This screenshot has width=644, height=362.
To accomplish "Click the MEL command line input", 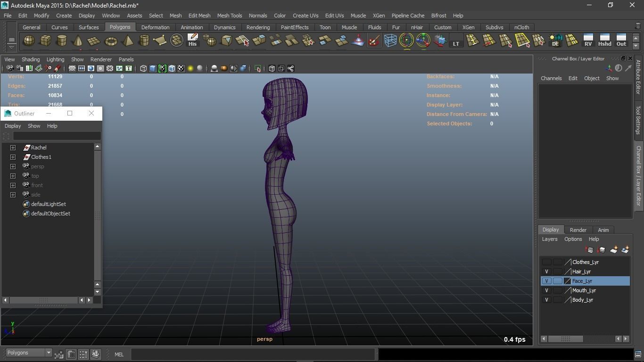I will 253,354.
